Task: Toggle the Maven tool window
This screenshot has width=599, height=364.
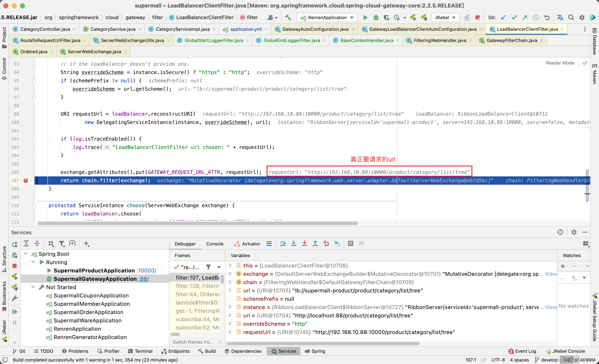Action: point(595,74)
